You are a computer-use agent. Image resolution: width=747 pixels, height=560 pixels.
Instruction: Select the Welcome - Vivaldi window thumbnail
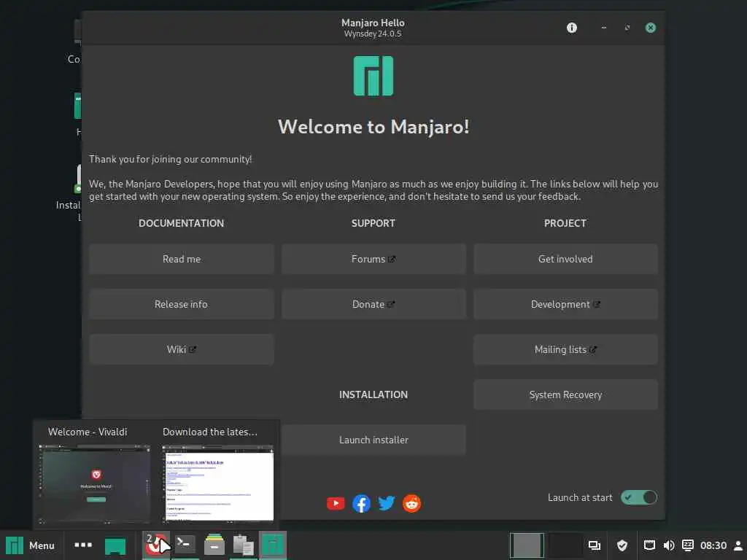point(94,484)
